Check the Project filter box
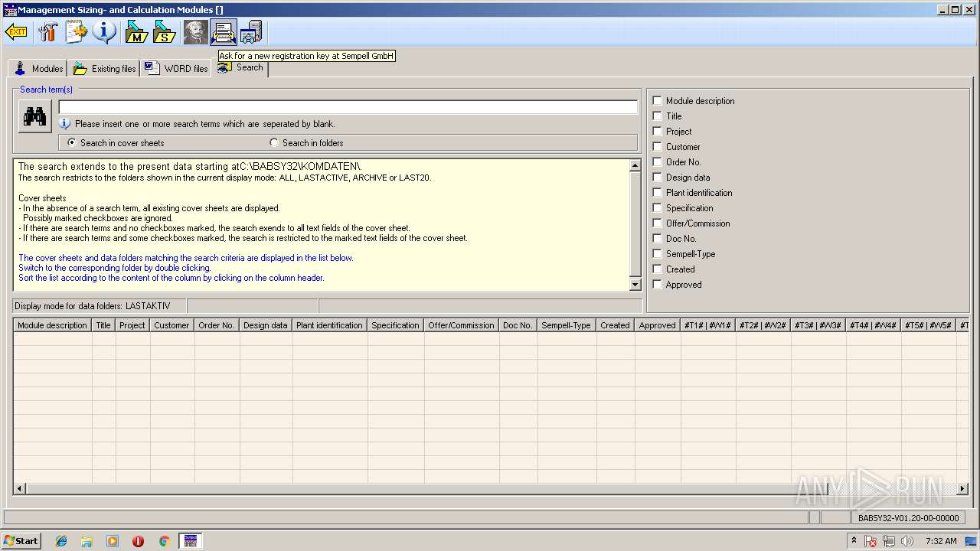The width and height of the screenshot is (980, 551). 657,131
